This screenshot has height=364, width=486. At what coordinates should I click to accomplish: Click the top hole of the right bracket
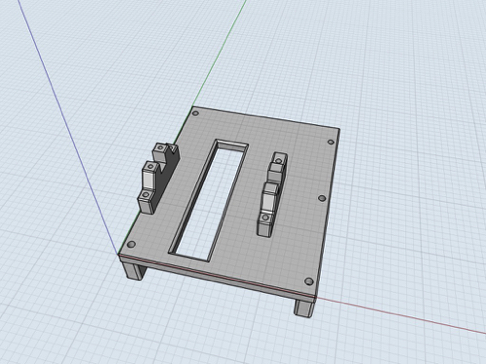tap(279, 161)
